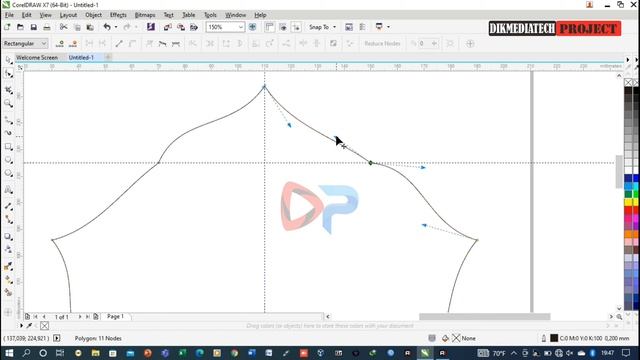Select the Shape tool in the toolbox
640x360 pixels.
click(9, 74)
